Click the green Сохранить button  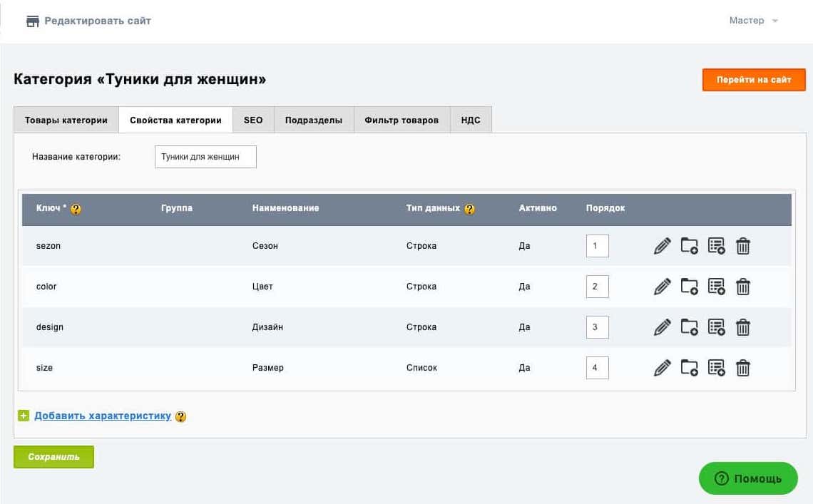[x=54, y=457]
